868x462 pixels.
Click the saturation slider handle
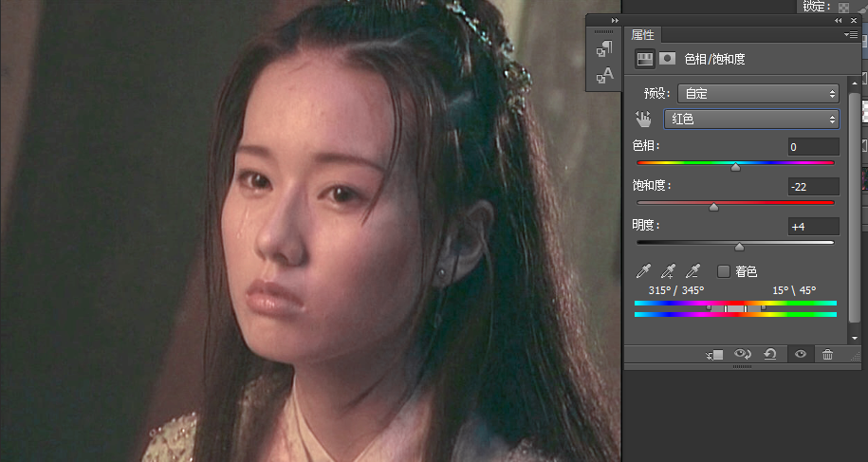coord(713,207)
